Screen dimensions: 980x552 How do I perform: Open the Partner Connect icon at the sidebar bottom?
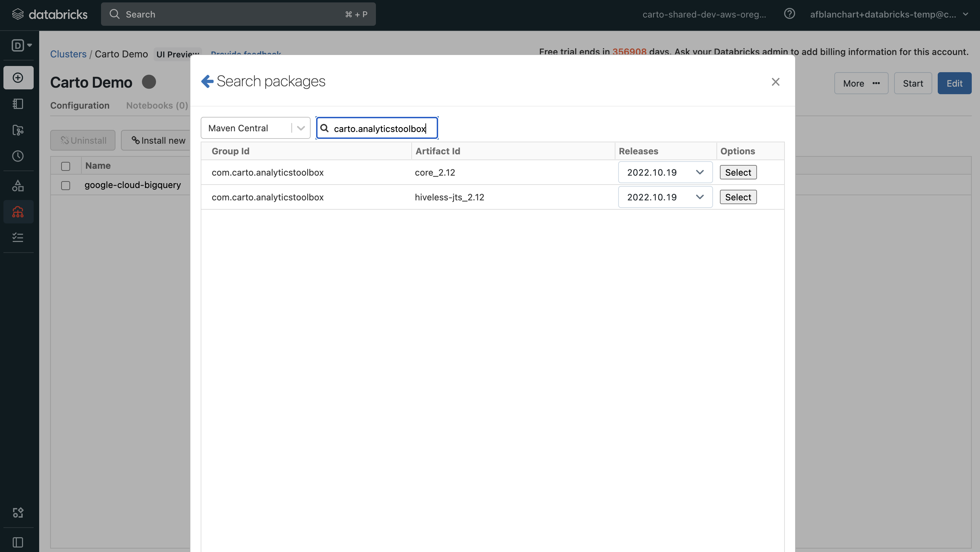pos(18,512)
